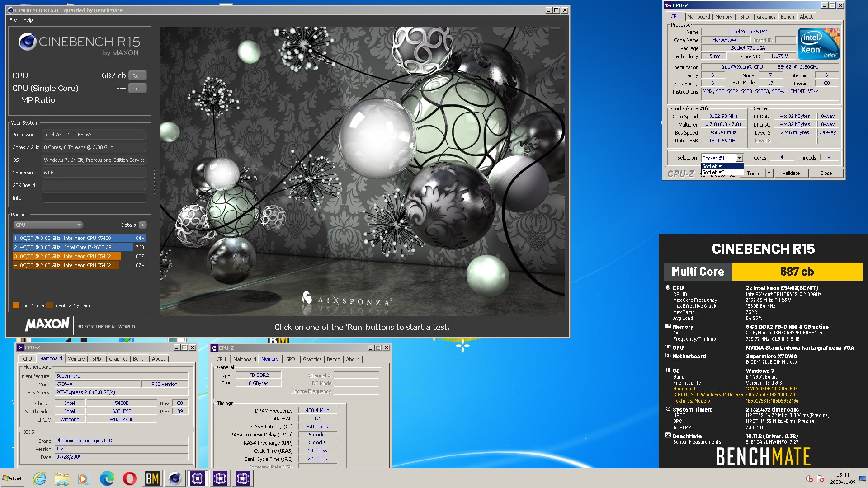Choose Socket #2 in the open dropdown list
Image resolution: width=868 pixels, height=488 pixels.
click(x=722, y=172)
